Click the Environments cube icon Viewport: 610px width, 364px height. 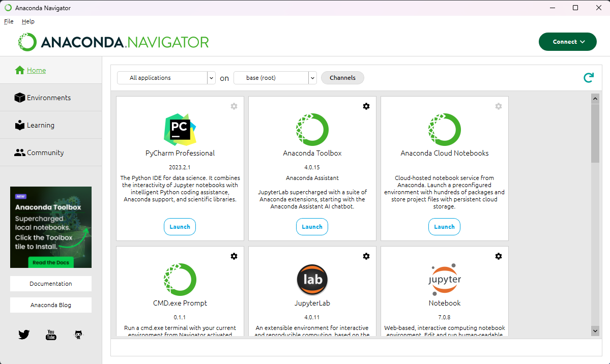coord(19,98)
